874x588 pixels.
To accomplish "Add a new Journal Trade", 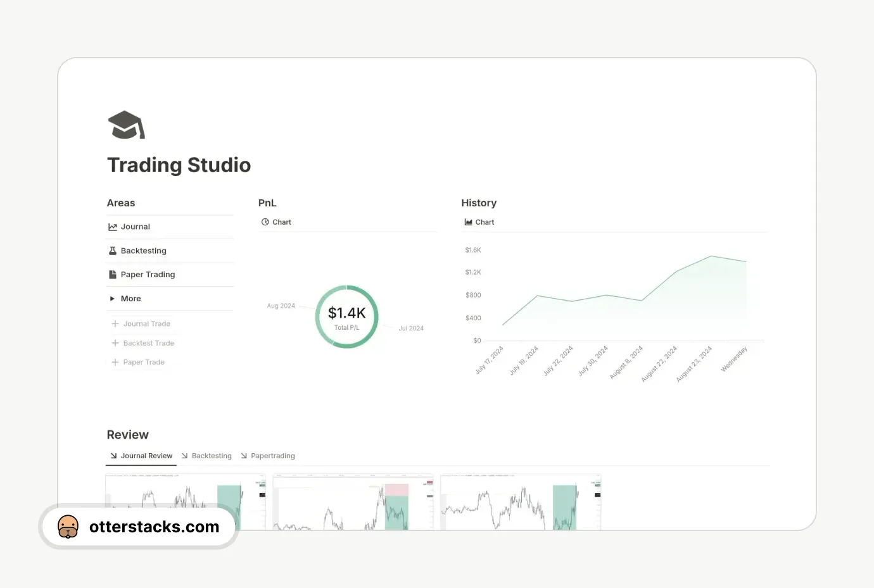I will click(147, 323).
